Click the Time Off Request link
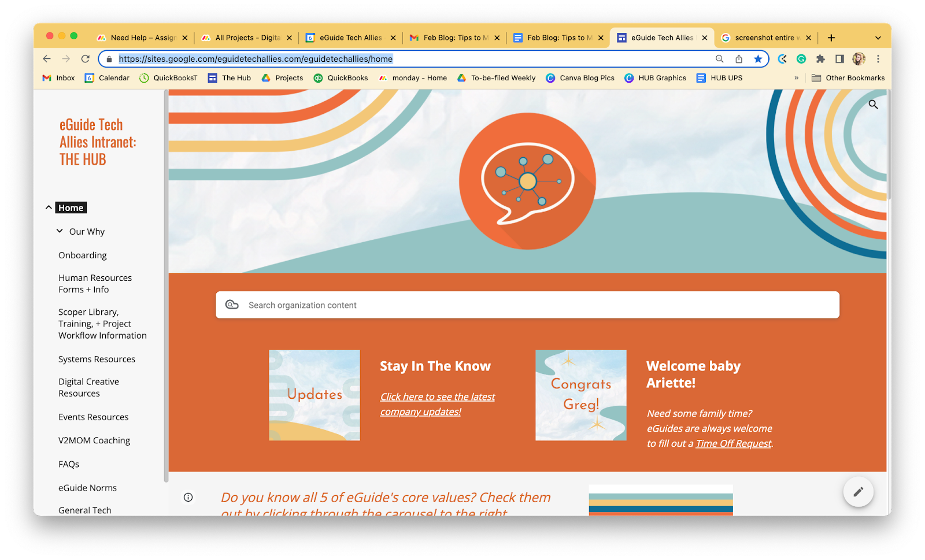This screenshot has width=925, height=560. tap(732, 443)
